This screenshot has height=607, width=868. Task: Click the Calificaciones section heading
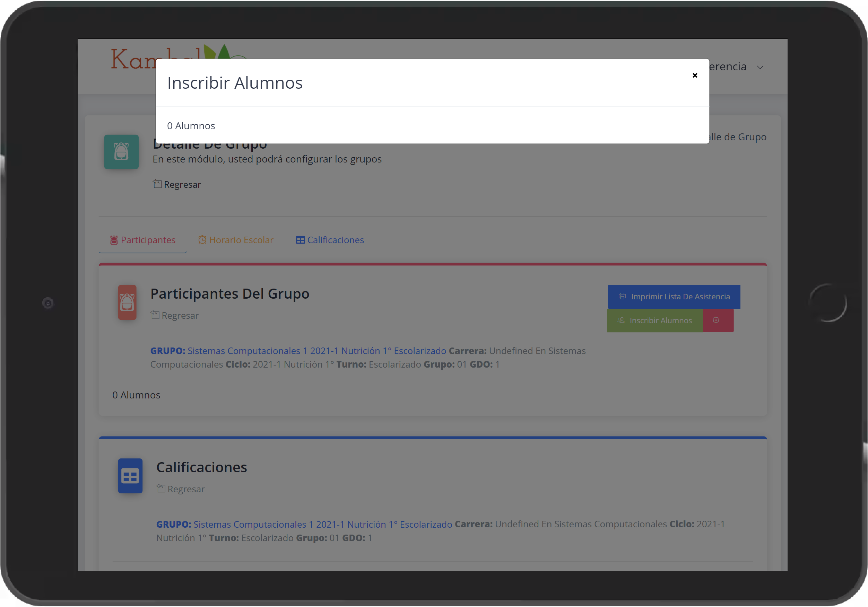pos(201,467)
